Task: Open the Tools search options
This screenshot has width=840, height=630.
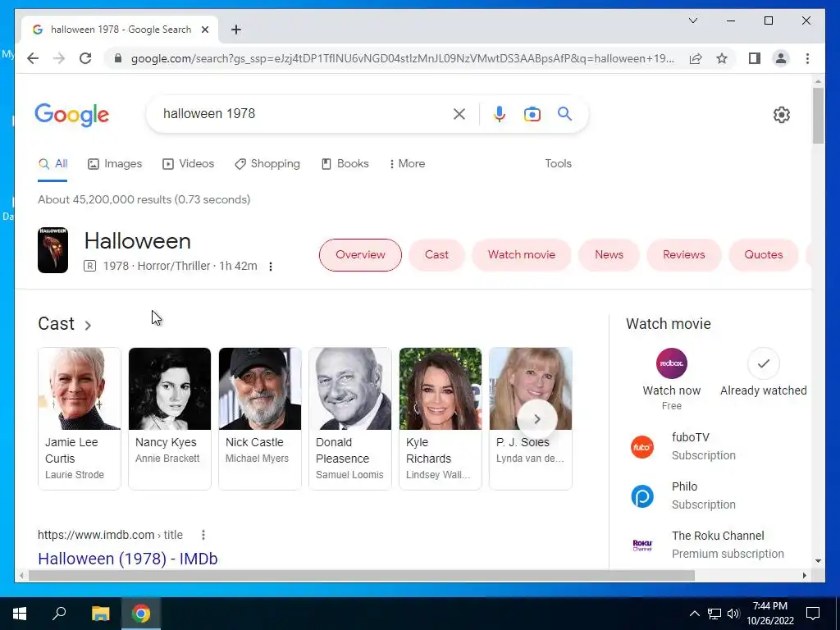Action: pos(558,164)
